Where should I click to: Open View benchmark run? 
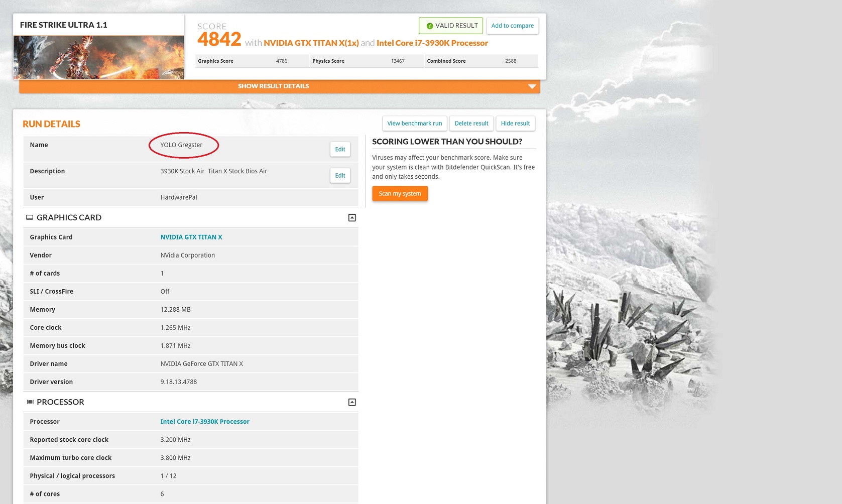tap(415, 123)
